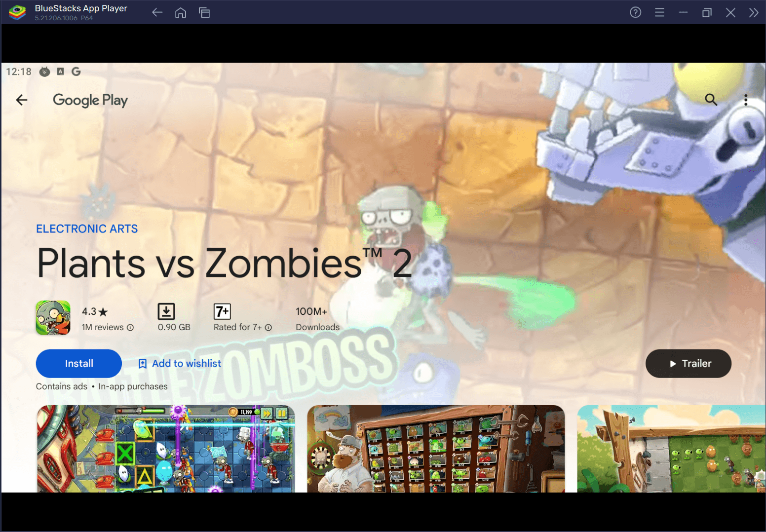Open BlueStacks help icon

636,12
